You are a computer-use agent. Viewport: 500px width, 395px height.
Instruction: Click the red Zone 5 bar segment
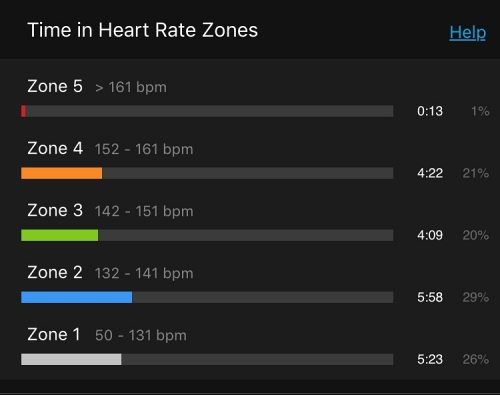pos(23,111)
